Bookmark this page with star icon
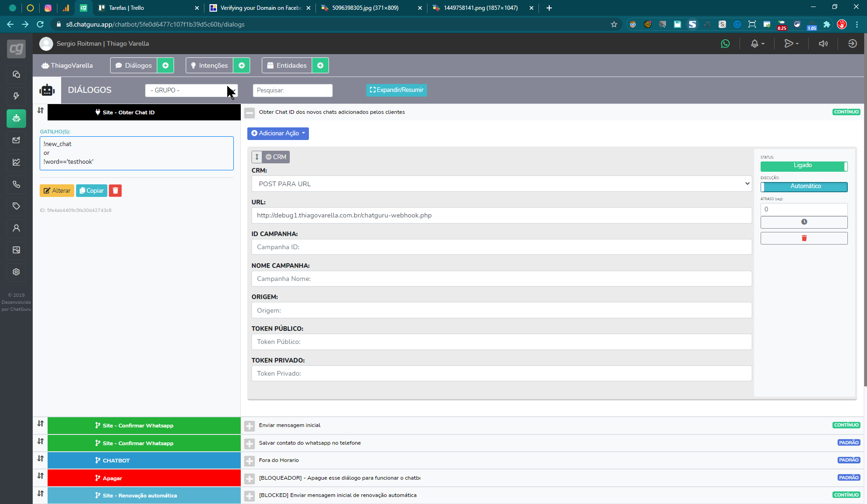867x504 pixels. click(x=614, y=24)
